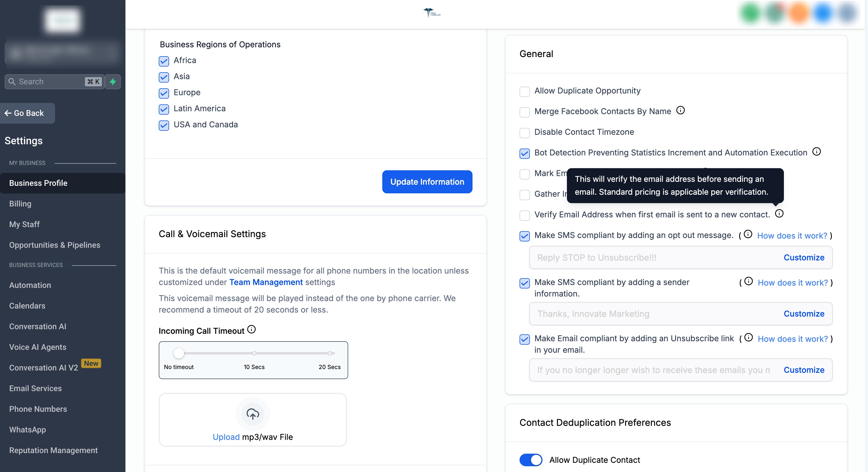Click info icon beside Email Unsubscribe link setting

click(748, 337)
